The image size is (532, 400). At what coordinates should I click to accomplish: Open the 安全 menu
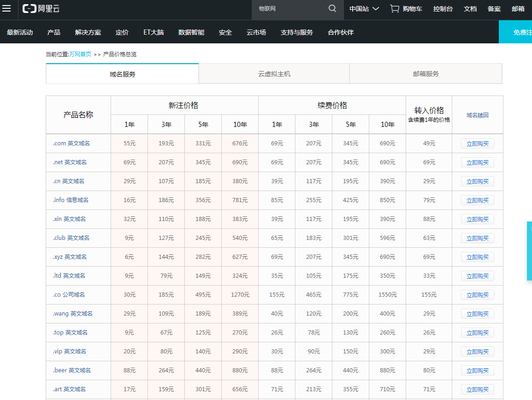coord(225,32)
